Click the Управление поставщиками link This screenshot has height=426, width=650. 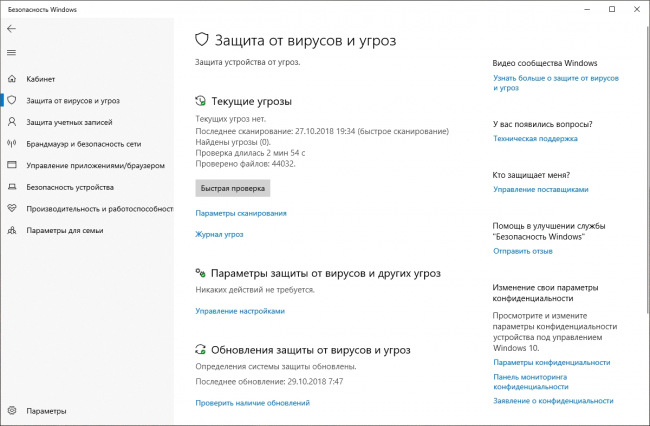pyautogui.click(x=541, y=189)
